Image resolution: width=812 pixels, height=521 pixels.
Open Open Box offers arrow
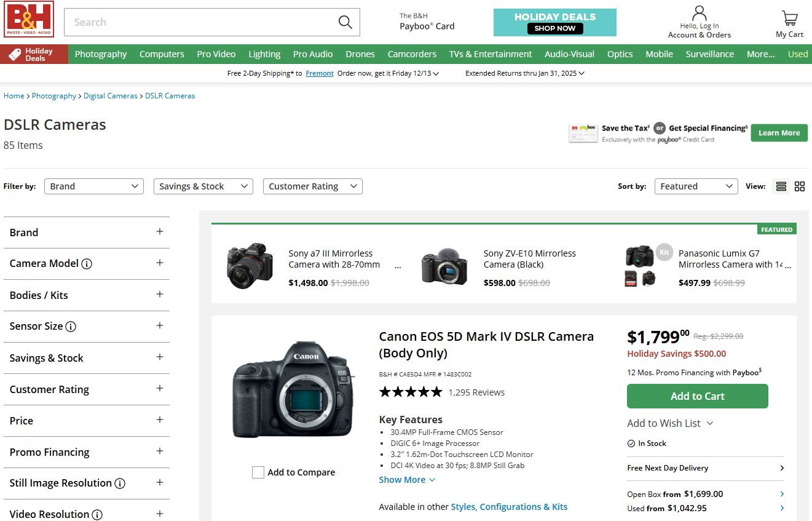(x=782, y=494)
